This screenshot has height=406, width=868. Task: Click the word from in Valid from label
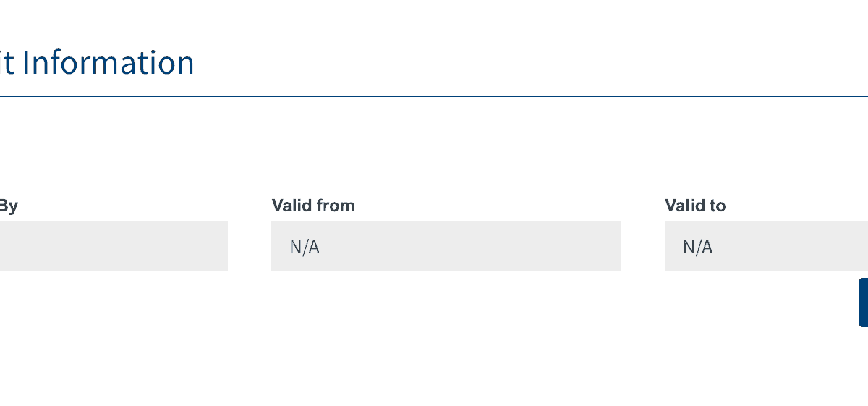click(334, 206)
